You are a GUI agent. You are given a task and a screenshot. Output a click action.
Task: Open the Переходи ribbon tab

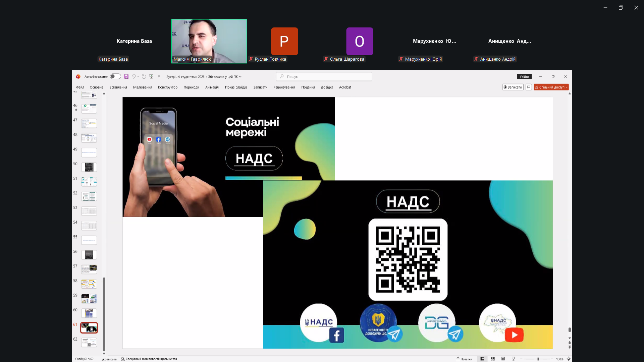[192, 87]
